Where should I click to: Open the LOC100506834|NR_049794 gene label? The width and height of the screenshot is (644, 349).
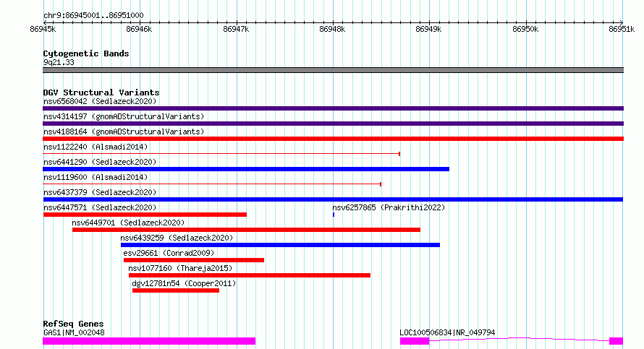[448, 332]
